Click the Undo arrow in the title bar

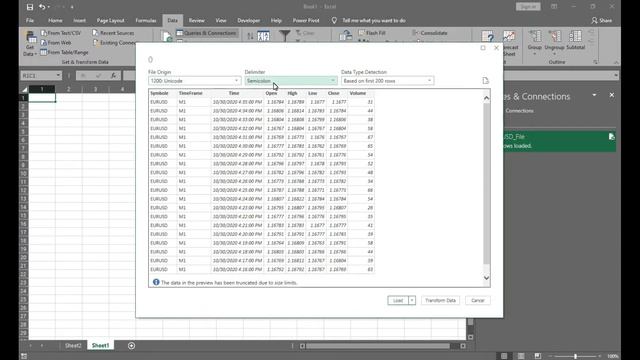[x=42, y=7]
